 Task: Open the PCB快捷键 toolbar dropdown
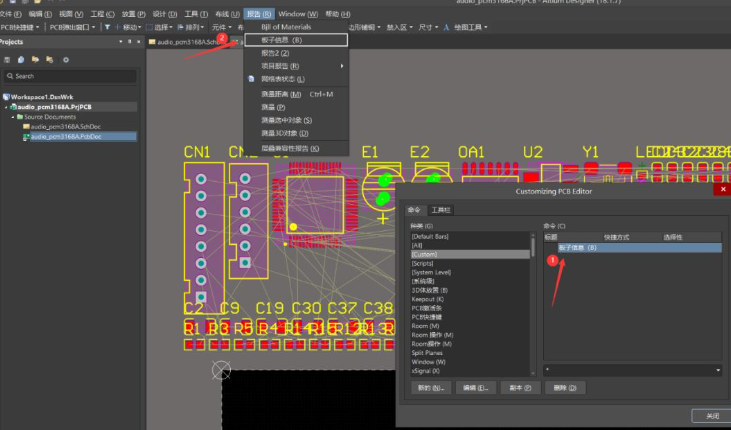pyautogui.click(x=21, y=28)
